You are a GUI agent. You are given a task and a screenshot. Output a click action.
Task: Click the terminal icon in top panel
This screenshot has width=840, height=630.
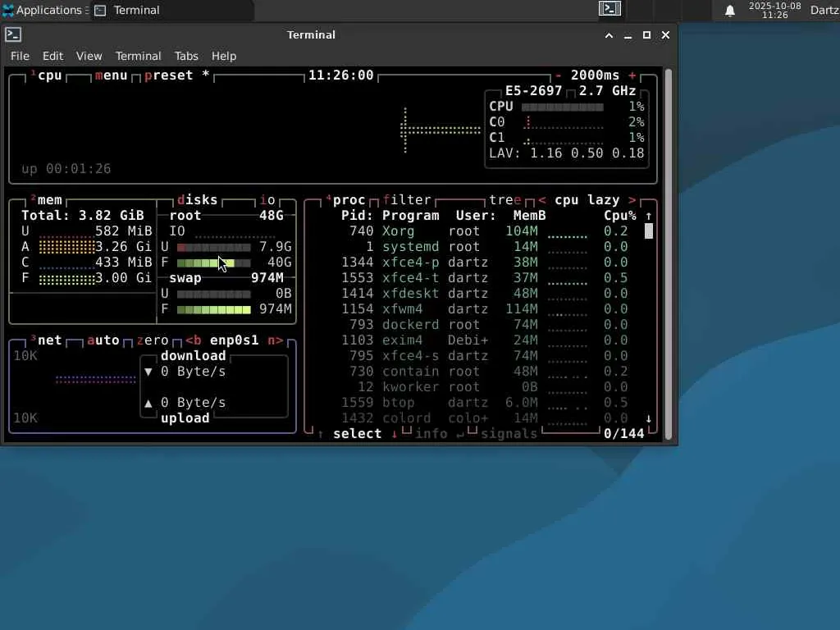pyautogui.click(x=609, y=8)
